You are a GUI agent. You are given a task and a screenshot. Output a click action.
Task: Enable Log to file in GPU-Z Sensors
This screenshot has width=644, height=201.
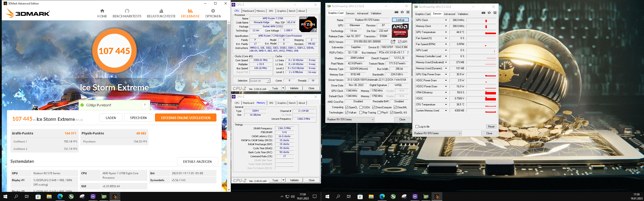point(417,127)
